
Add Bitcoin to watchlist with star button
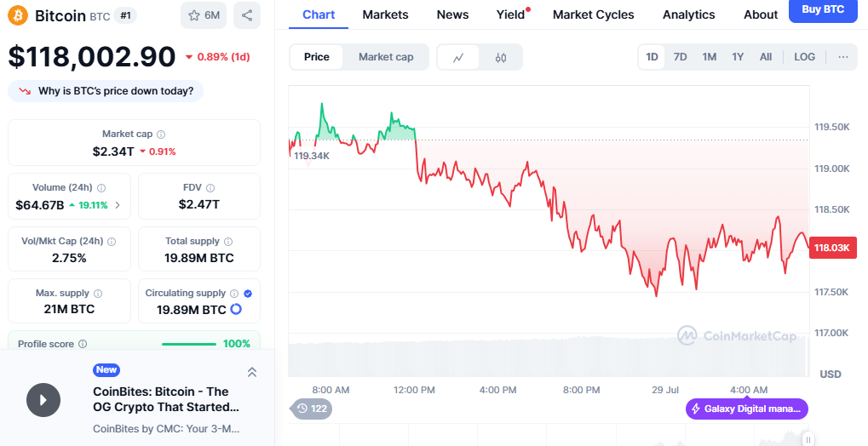[203, 15]
